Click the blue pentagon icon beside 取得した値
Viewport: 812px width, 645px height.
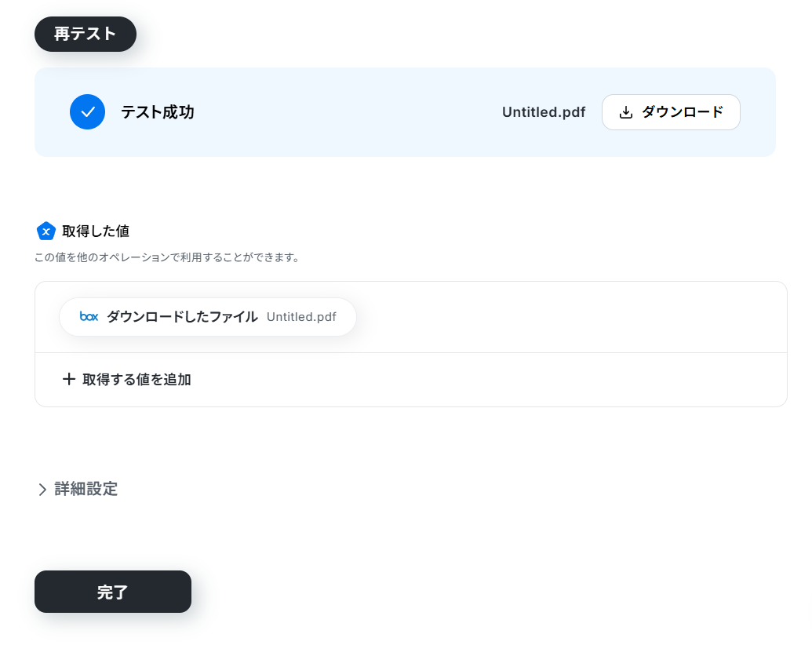point(46,231)
